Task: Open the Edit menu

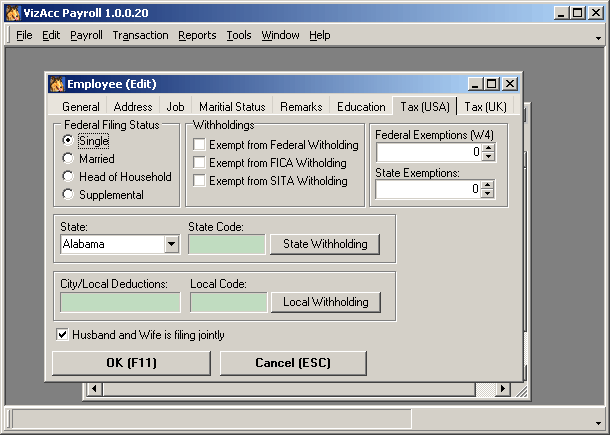Action: tap(51, 35)
